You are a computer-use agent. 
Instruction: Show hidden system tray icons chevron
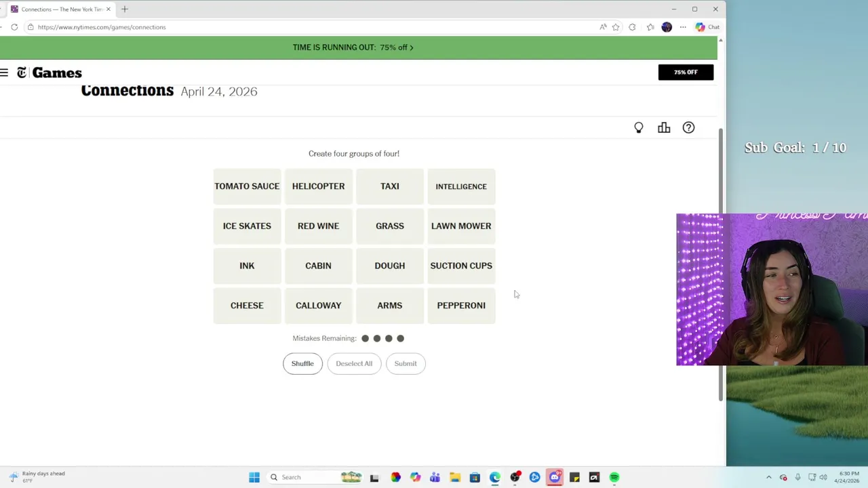768,477
